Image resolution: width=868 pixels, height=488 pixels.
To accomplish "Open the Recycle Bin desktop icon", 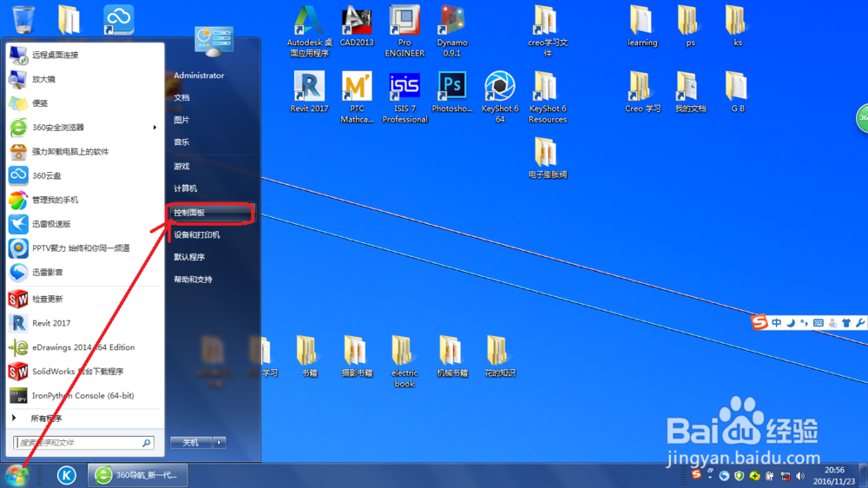I will click(x=23, y=19).
